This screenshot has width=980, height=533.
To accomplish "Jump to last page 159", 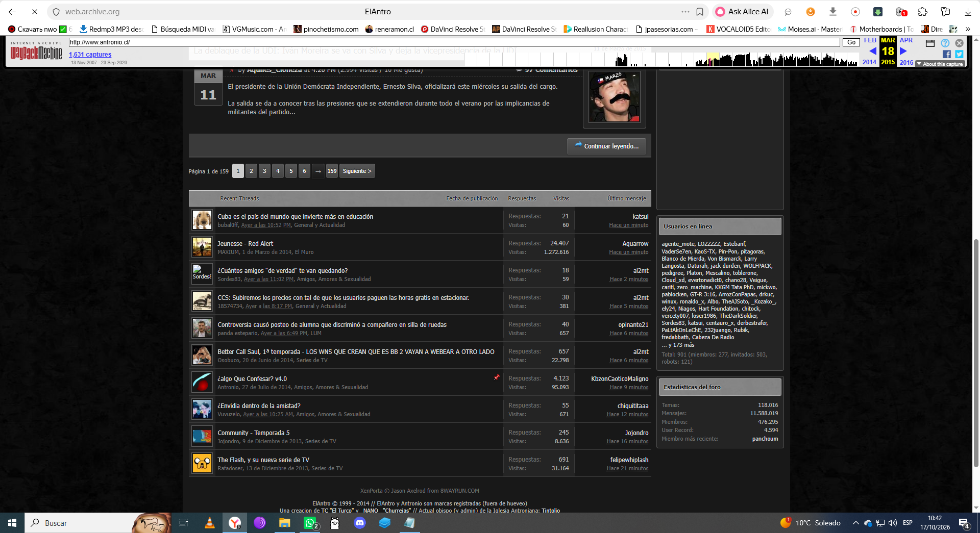I will 332,171.
